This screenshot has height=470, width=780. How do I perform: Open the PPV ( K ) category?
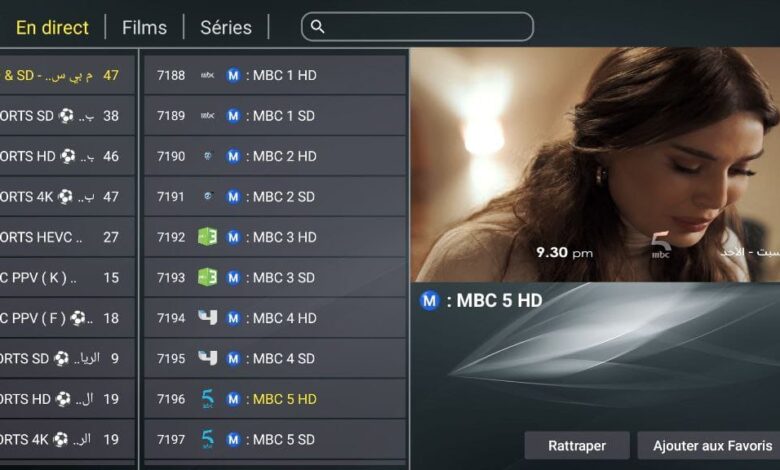point(67,278)
